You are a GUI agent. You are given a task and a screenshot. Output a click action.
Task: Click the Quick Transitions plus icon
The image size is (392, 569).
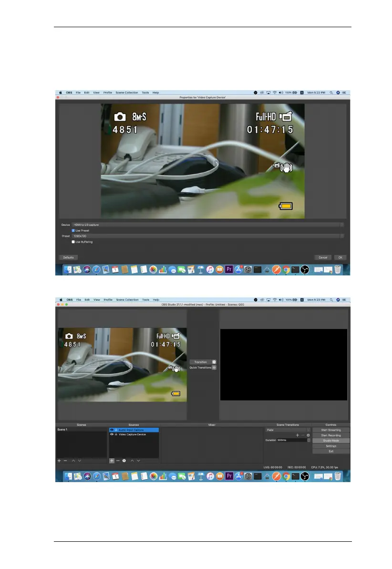coord(214,368)
